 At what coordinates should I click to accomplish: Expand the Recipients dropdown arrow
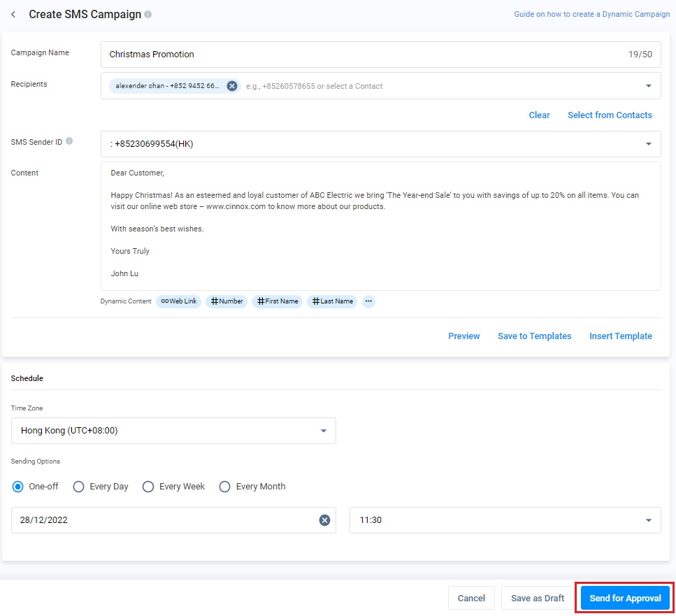tap(649, 86)
